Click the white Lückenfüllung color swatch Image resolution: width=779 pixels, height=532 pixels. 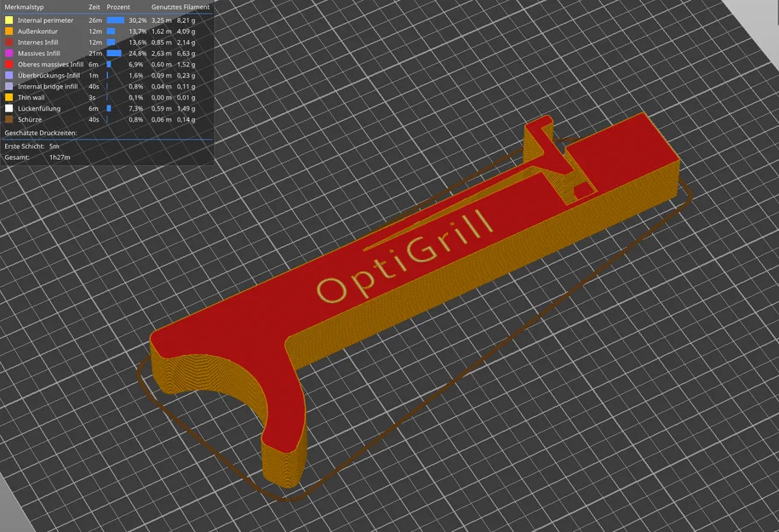9,108
